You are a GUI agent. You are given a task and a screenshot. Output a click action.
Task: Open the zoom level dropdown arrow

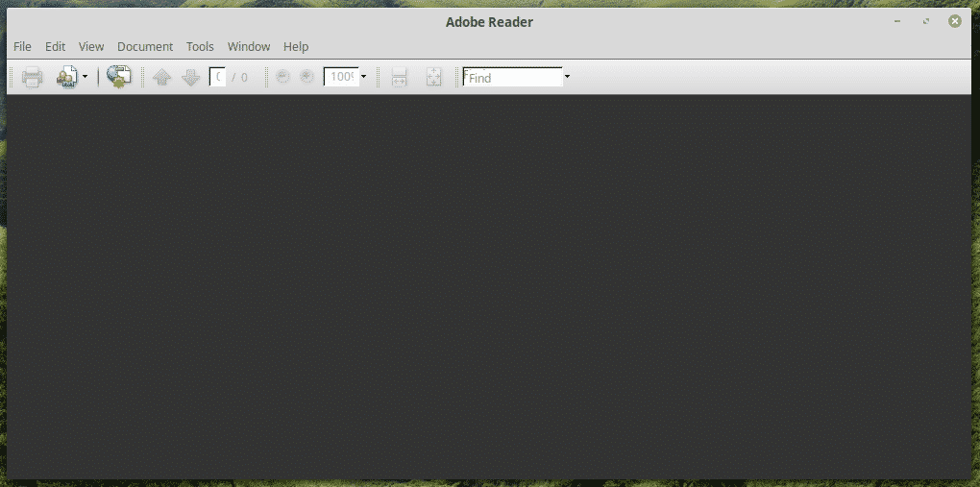coord(364,78)
